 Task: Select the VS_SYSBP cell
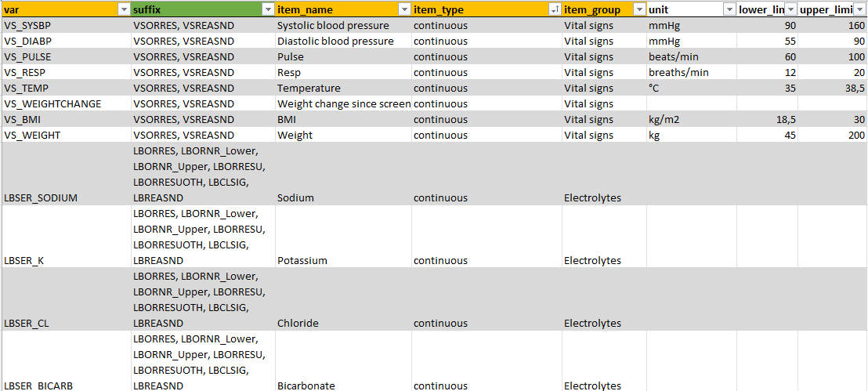click(x=67, y=26)
